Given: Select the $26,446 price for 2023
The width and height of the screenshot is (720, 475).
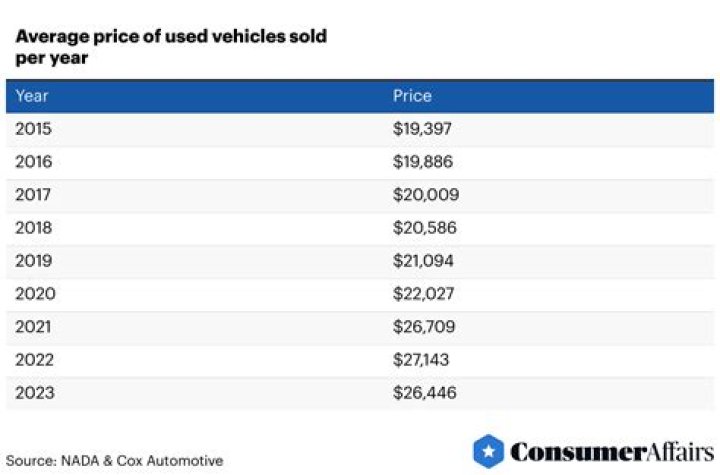Looking at the screenshot, I should [425, 393].
